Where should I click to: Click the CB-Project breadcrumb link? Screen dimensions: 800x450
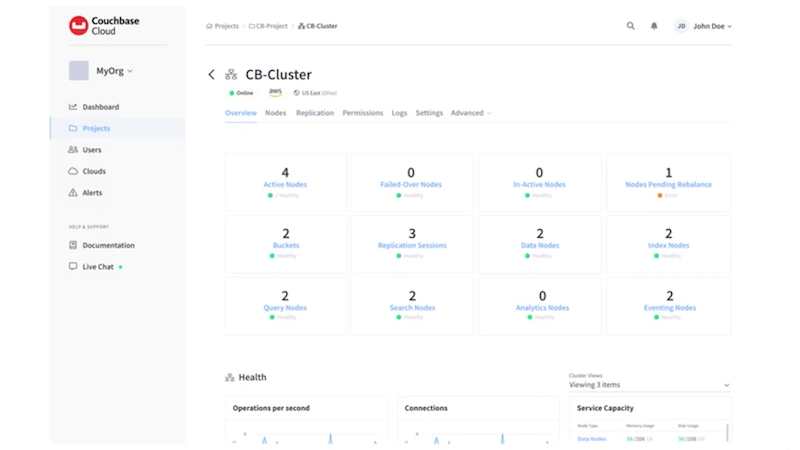click(x=271, y=26)
